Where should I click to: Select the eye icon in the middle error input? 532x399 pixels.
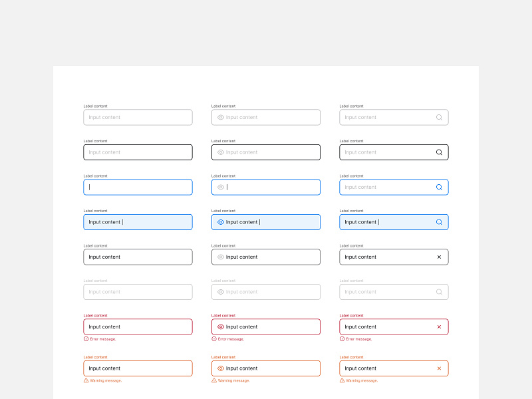[x=220, y=327]
